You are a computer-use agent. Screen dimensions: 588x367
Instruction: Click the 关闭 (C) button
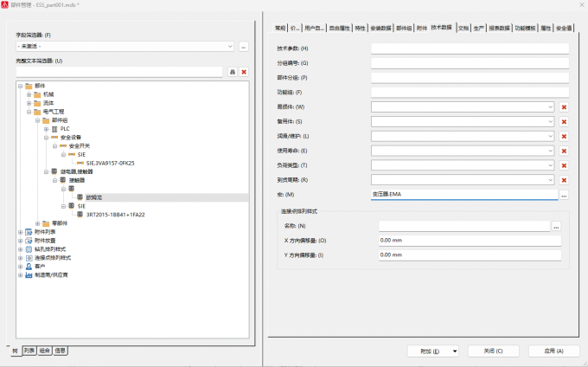pos(493,351)
